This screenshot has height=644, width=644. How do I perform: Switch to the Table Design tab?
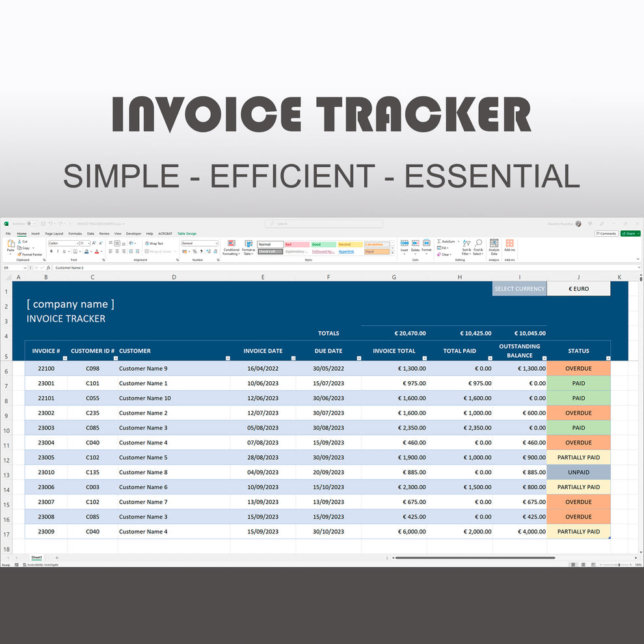(187, 234)
